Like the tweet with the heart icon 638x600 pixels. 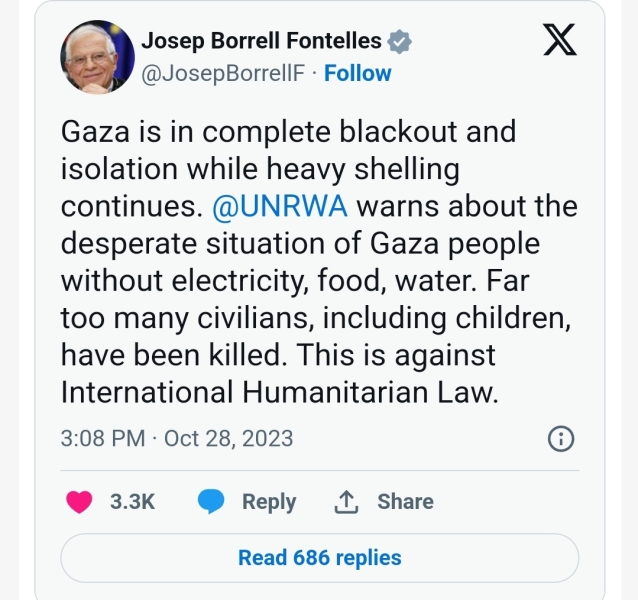[x=79, y=501]
